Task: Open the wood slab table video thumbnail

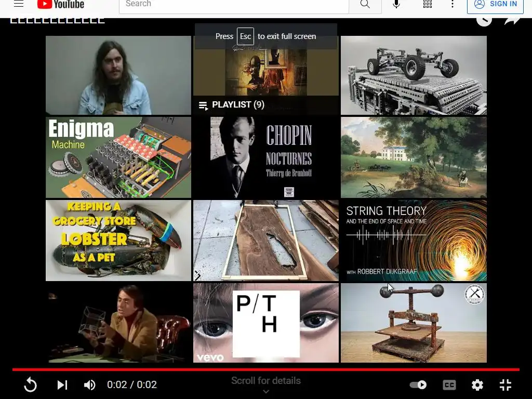Action: [266, 241]
